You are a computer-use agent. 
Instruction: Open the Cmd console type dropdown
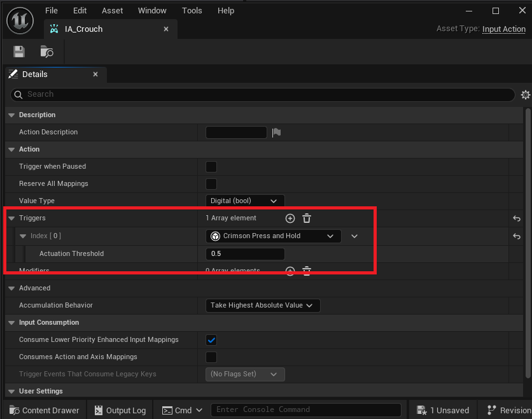(183, 410)
